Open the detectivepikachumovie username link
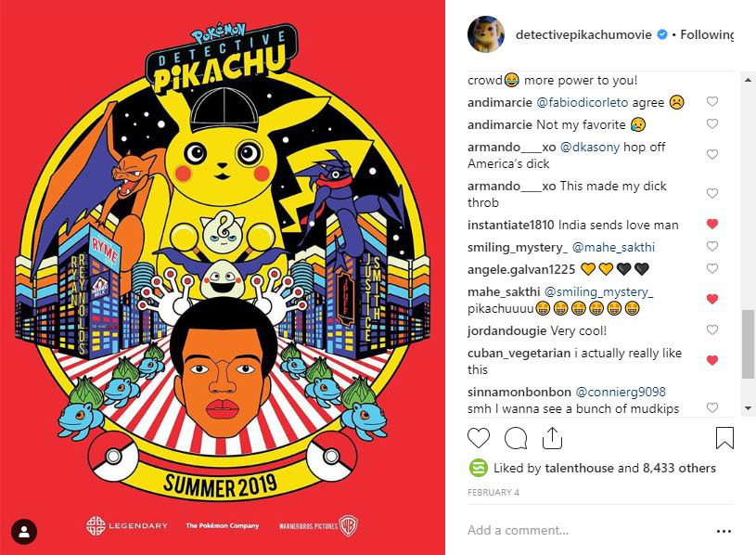The image size is (756, 555). pos(583,34)
